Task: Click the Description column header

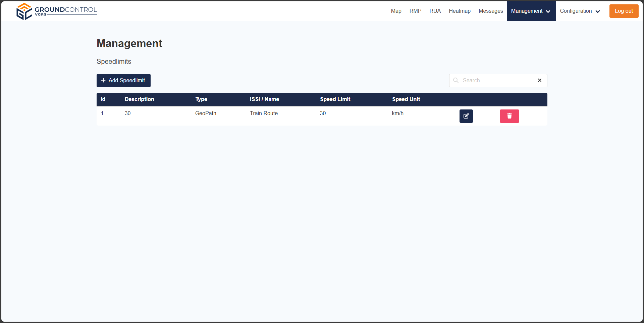Action: (139, 99)
